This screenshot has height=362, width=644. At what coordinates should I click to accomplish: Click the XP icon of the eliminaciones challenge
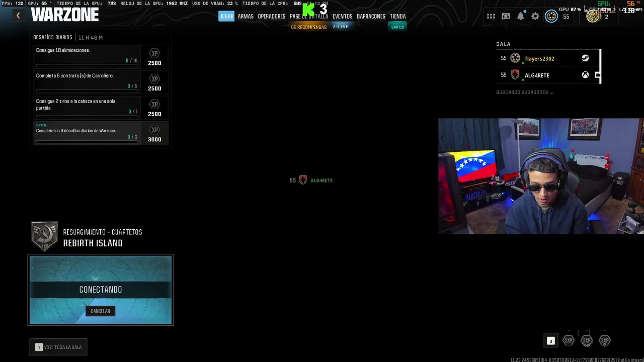154,53
